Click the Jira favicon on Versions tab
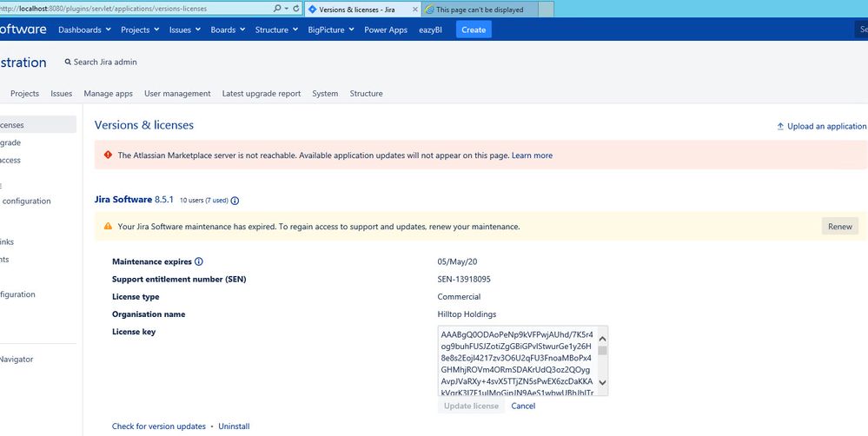Image resolution: width=868 pixels, height=436 pixels. pyautogui.click(x=312, y=10)
